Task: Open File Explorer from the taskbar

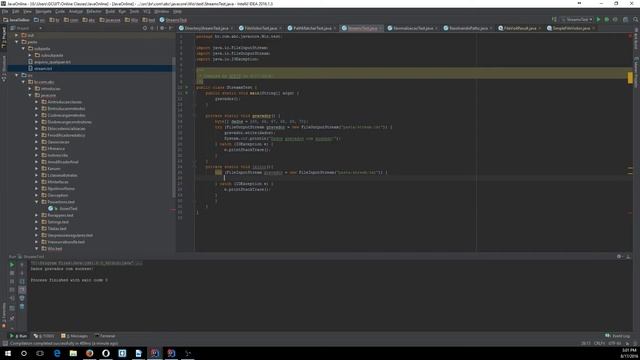Action: (x=73, y=353)
